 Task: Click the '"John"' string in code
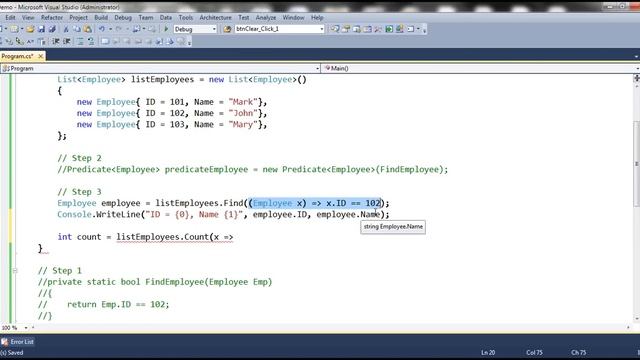coord(243,113)
